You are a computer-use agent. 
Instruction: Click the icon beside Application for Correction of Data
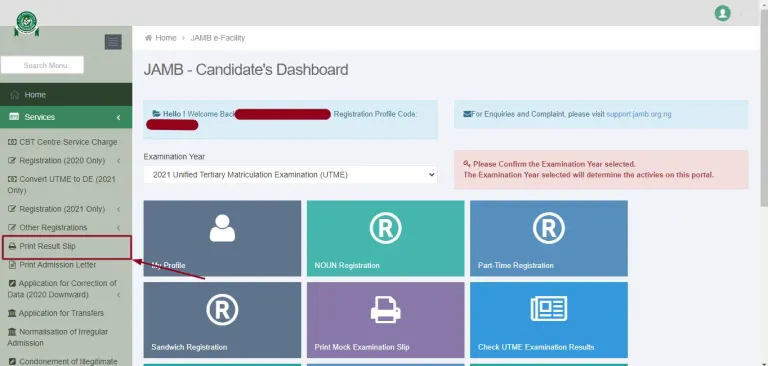tap(12, 283)
